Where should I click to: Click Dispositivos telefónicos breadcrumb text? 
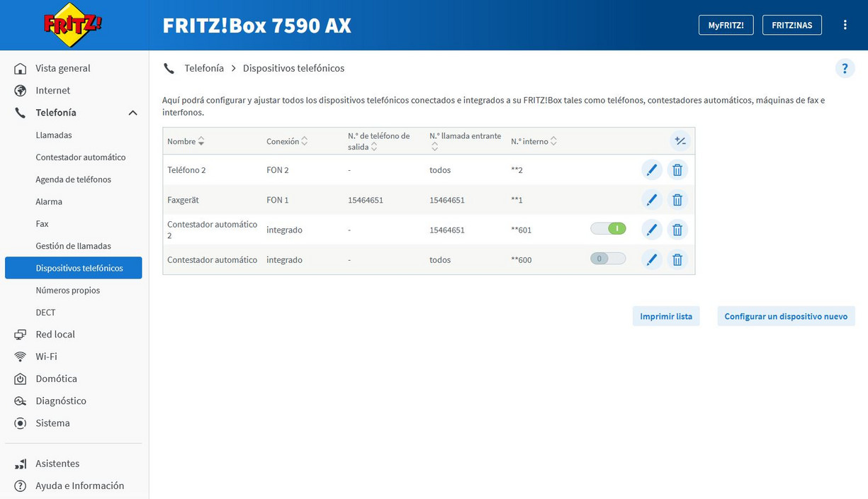pos(293,69)
